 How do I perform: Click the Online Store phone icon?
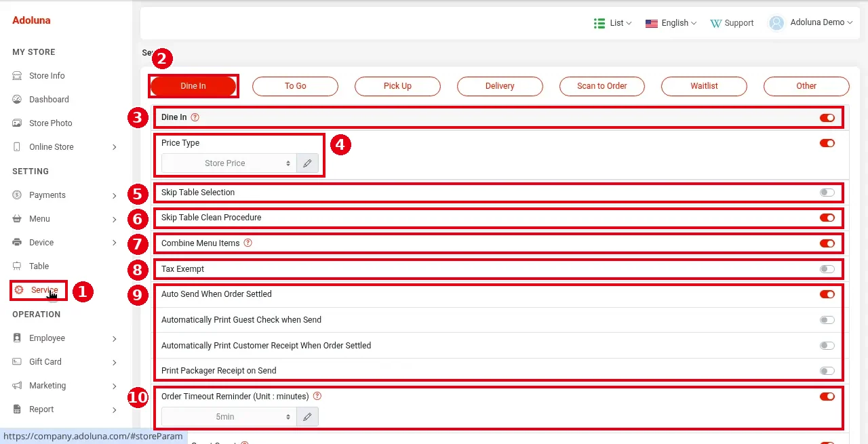(17, 147)
